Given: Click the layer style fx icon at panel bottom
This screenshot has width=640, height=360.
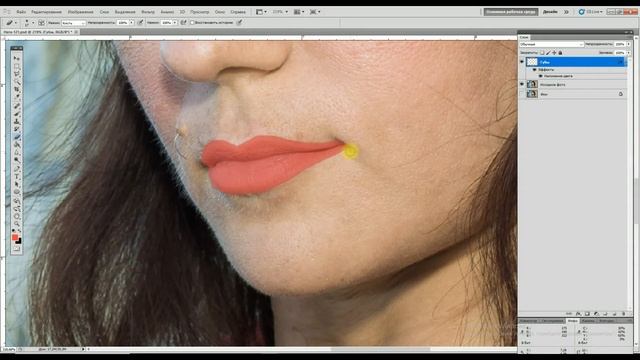Looking at the screenshot, I should (x=578, y=313).
